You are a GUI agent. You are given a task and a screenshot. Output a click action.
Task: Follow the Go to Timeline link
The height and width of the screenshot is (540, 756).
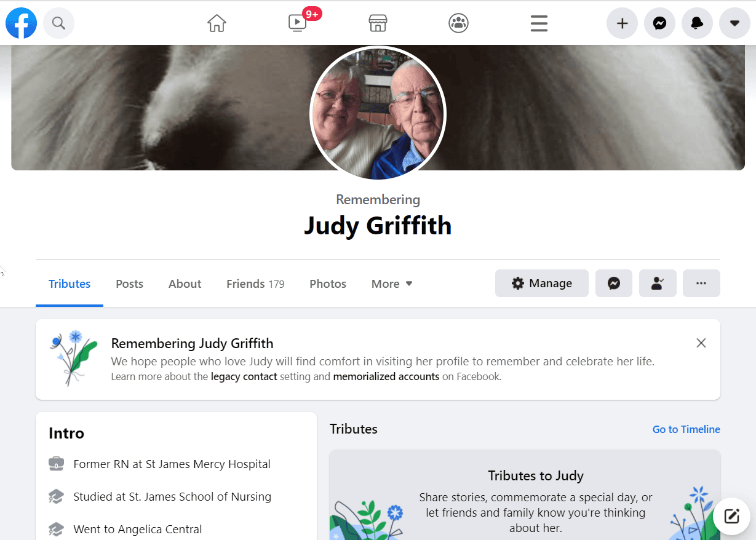(x=686, y=429)
